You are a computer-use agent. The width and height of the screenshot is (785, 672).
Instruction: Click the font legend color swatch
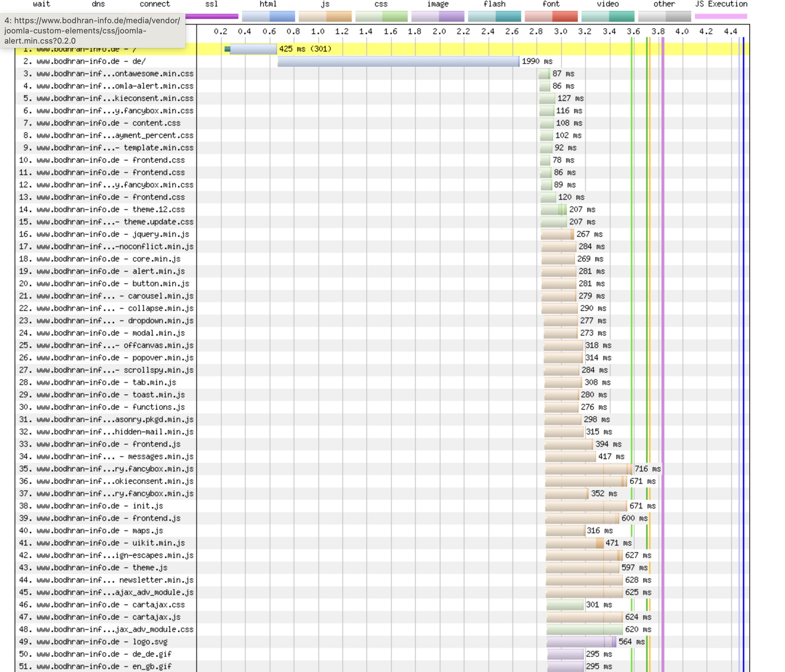tap(551, 16)
